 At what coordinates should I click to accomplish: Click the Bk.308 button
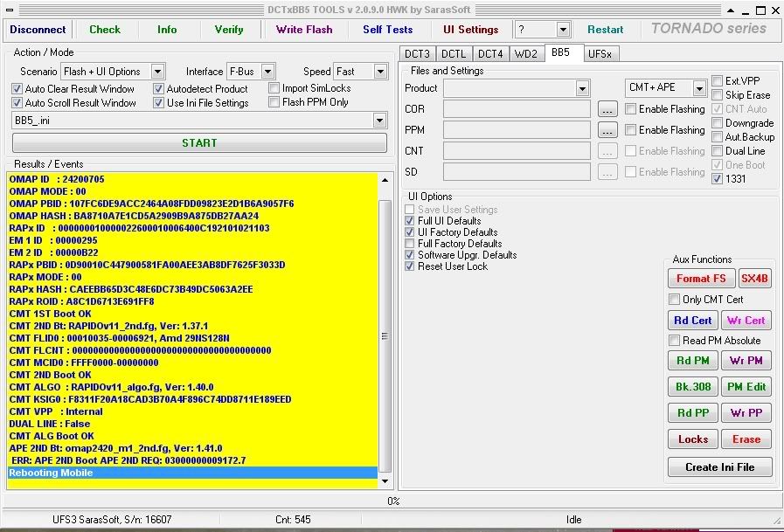tap(693, 387)
